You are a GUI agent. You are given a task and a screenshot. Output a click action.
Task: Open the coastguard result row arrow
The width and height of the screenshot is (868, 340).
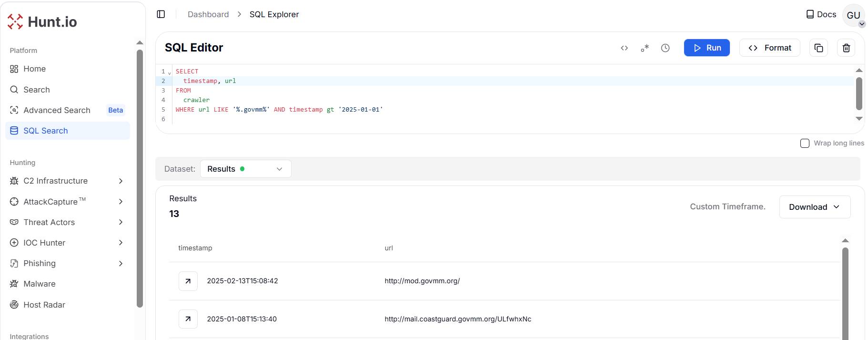[188, 319]
